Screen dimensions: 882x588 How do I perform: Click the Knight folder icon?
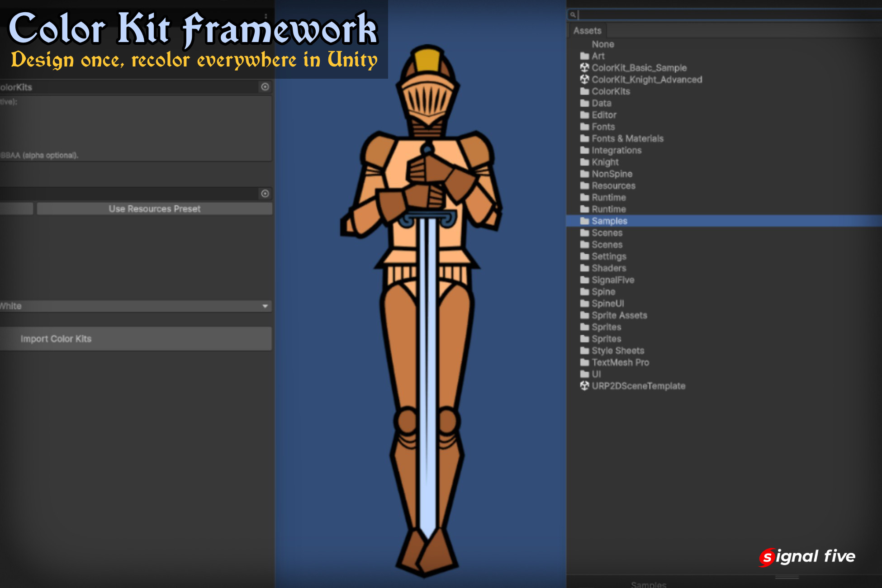(585, 162)
